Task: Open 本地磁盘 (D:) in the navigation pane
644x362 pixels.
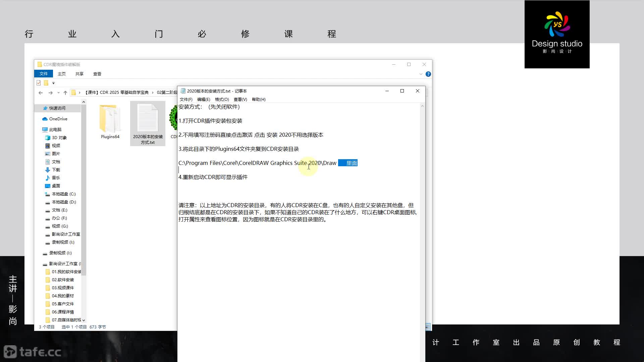Action: click(x=64, y=202)
